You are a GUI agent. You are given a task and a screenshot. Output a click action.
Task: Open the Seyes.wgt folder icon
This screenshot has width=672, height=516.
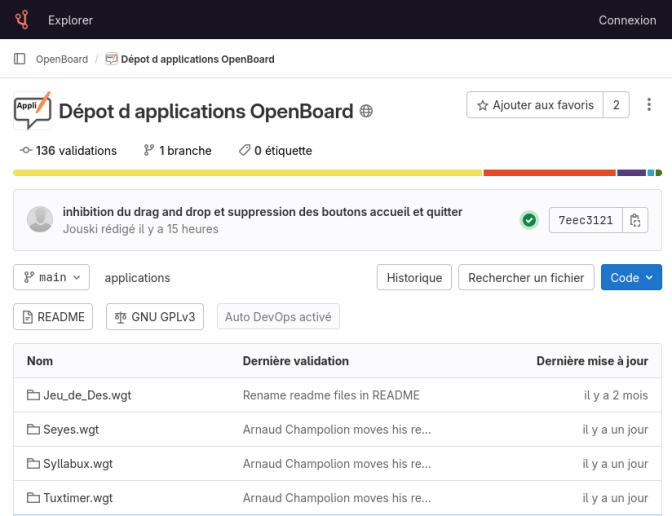(33, 429)
